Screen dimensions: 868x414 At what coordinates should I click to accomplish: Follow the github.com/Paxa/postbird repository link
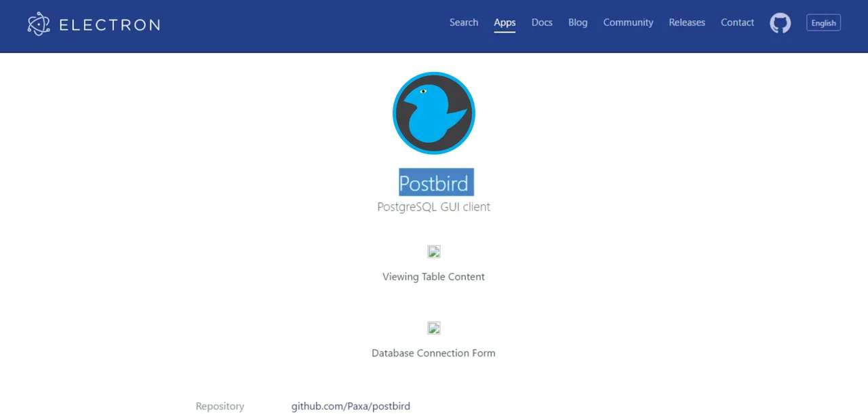point(351,406)
